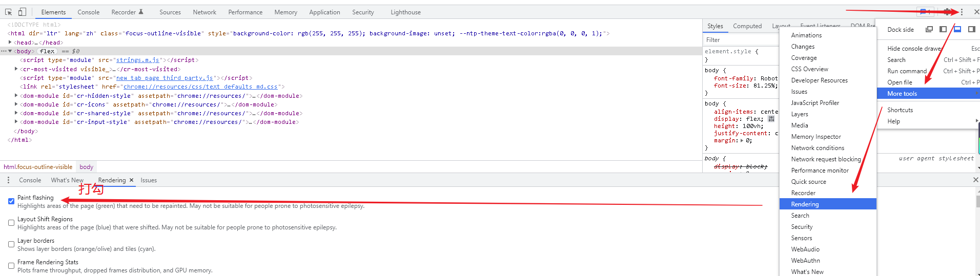Viewport: 980px width, 276px height.
Task: Click the flex badge on body
Action: 47,51
